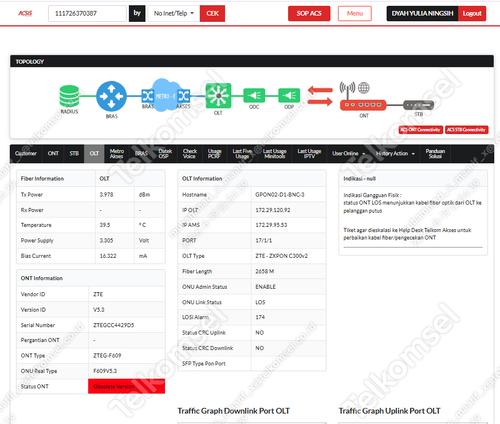This screenshot has height=424, width=500.
Task: Open the Panduan Solusi tab
Action: [x=435, y=153]
